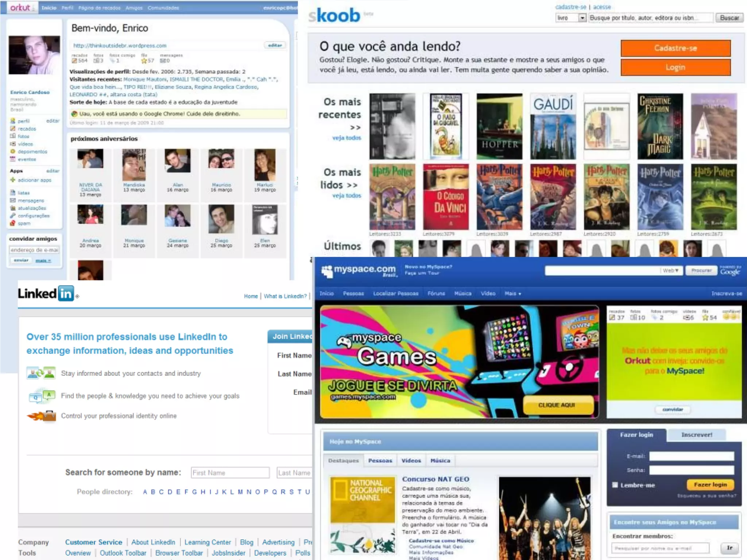Screen dimensions: 747x560
Task: Expand the Mais menu in MySpace navigation
Action: [512, 293]
